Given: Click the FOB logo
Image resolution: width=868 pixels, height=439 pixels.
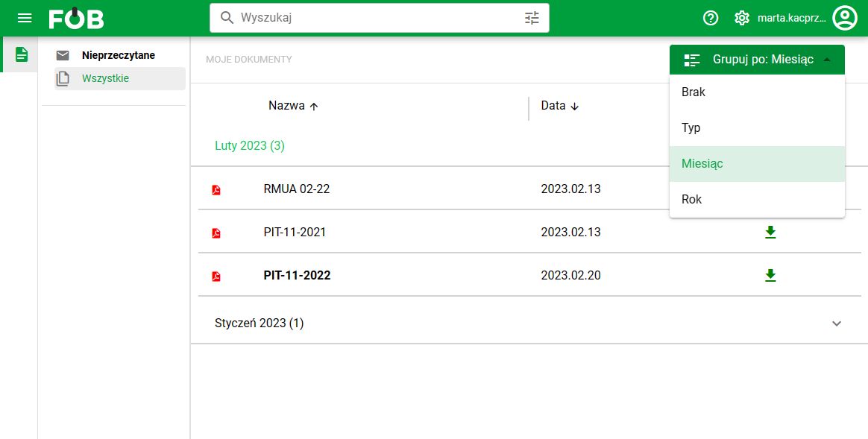Looking at the screenshot, I should (x=76, y=19).
